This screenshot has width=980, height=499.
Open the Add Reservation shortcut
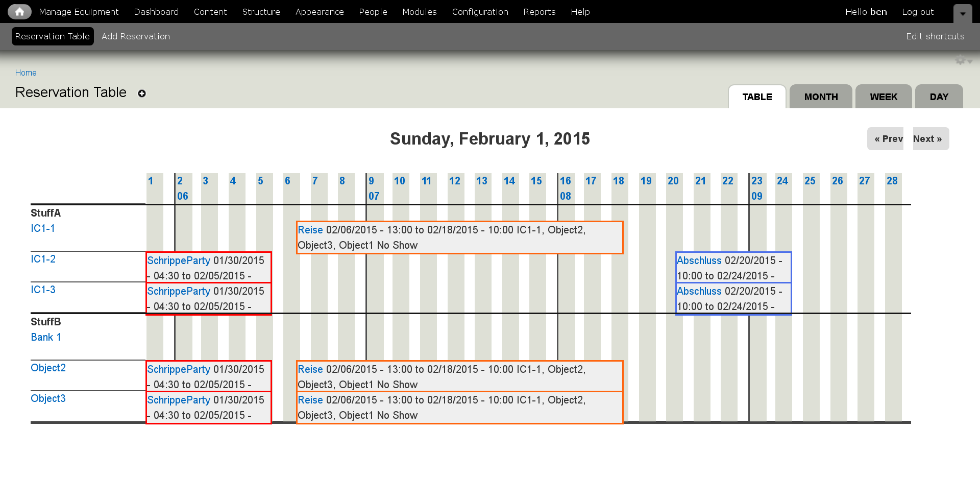click(136, 36)
